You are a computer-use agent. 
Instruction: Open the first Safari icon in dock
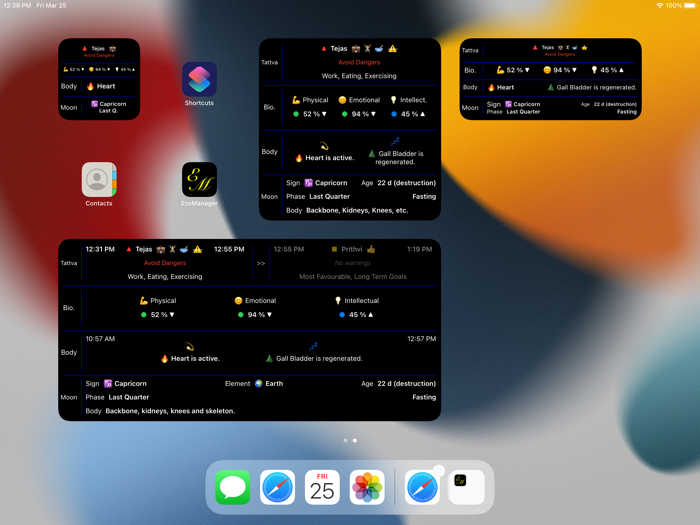(x=277, y=487)
